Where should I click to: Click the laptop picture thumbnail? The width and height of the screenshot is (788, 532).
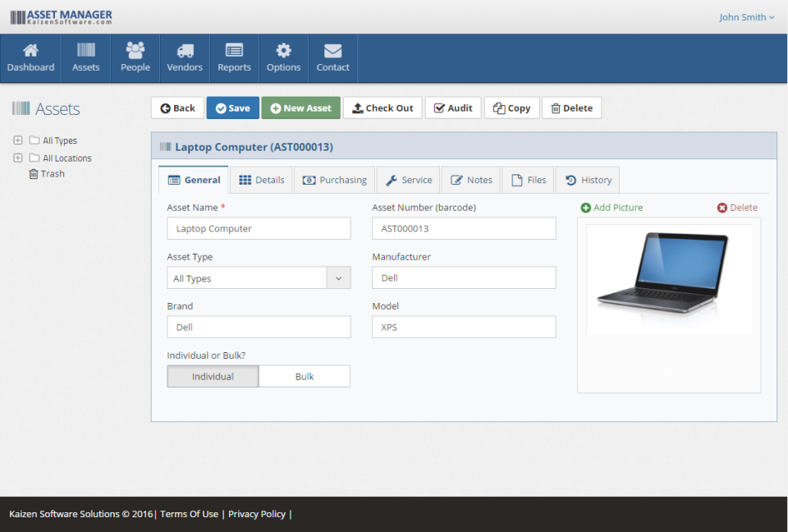pyautogui.click(x=669, y=279)
